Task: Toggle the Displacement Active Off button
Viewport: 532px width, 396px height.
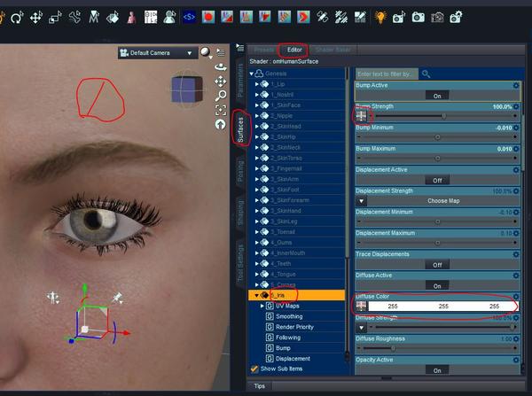Action: 437,181
